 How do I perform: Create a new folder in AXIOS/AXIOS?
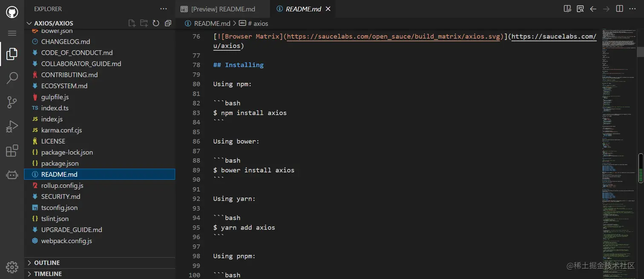pos(144,23)
